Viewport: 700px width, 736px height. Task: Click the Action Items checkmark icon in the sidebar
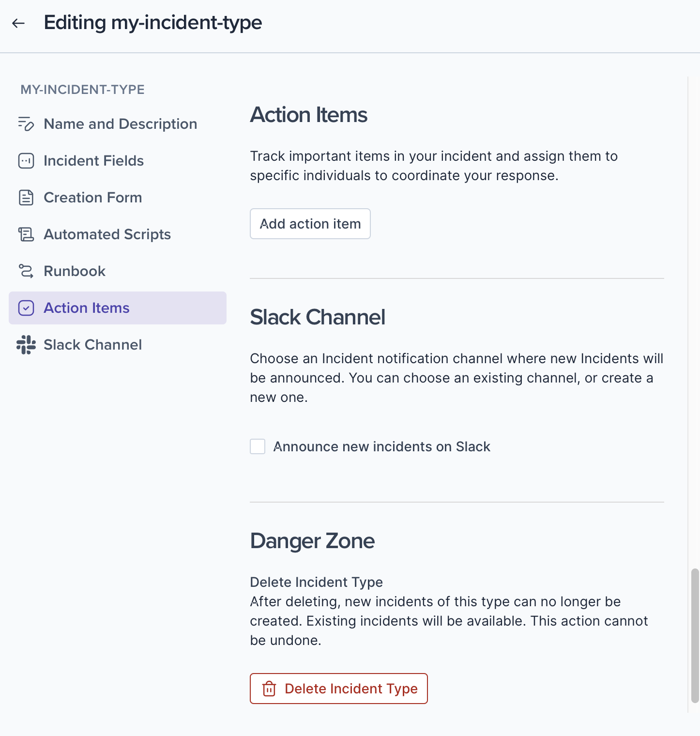pos(26,308)
